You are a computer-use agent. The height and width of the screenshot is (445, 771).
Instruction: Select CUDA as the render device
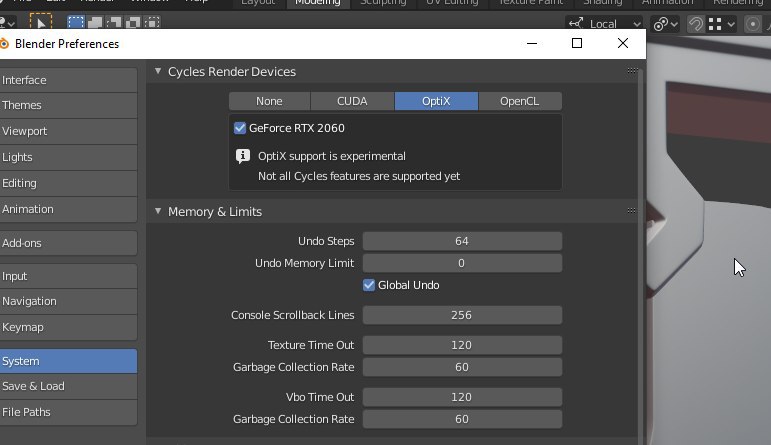coord(352,101)
